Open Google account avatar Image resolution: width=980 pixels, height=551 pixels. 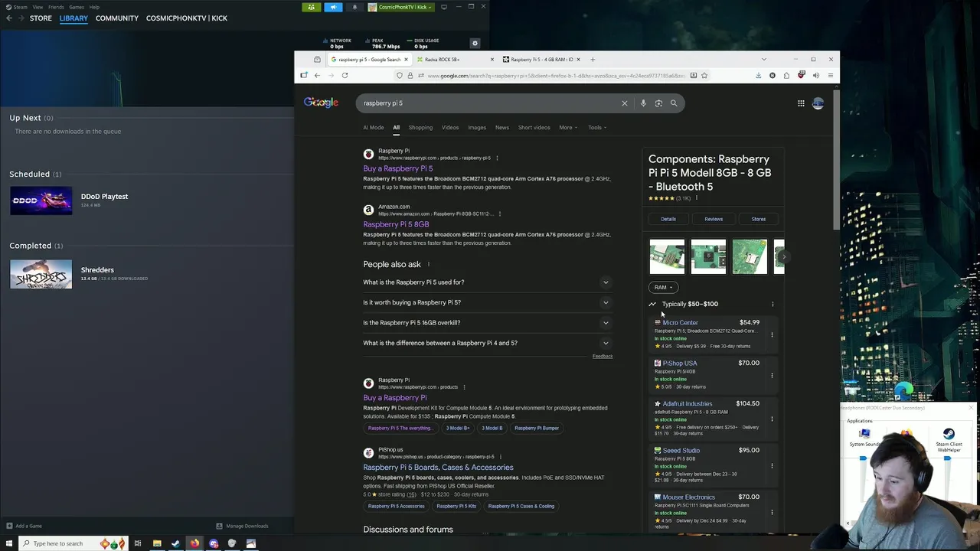818,103
